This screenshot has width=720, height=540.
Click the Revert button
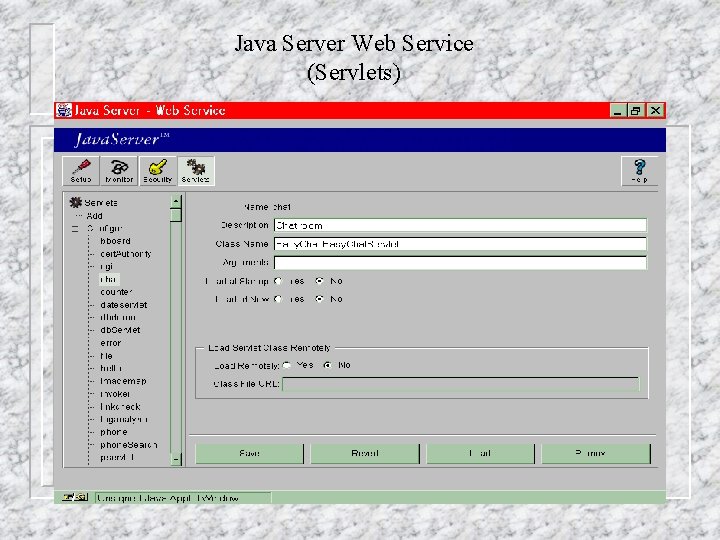[x=365, y=454]
